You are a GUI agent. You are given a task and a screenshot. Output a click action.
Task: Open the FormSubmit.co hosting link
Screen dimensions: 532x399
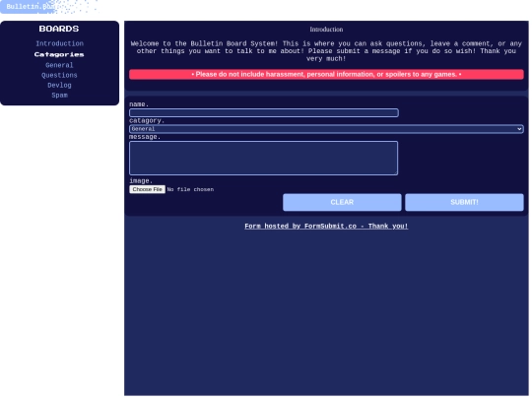(x=326, y=227)
